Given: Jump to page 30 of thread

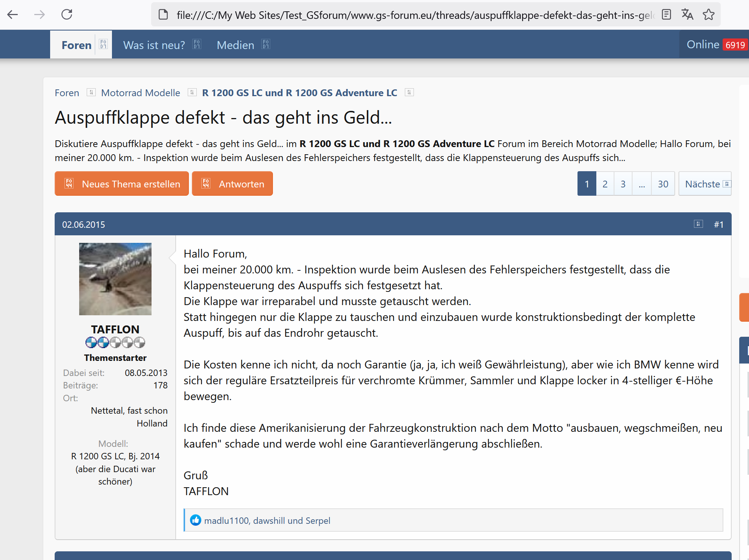Looking at the screenshot, I should pos(663,184).
